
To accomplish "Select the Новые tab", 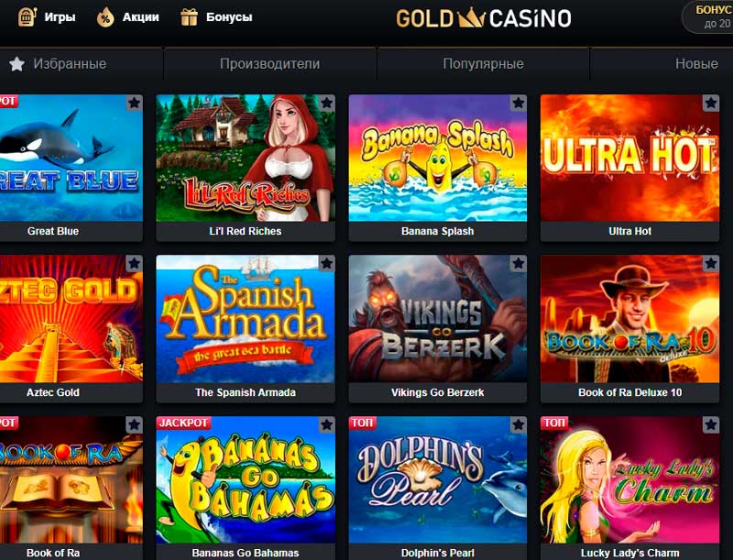I will coord(696,63).
